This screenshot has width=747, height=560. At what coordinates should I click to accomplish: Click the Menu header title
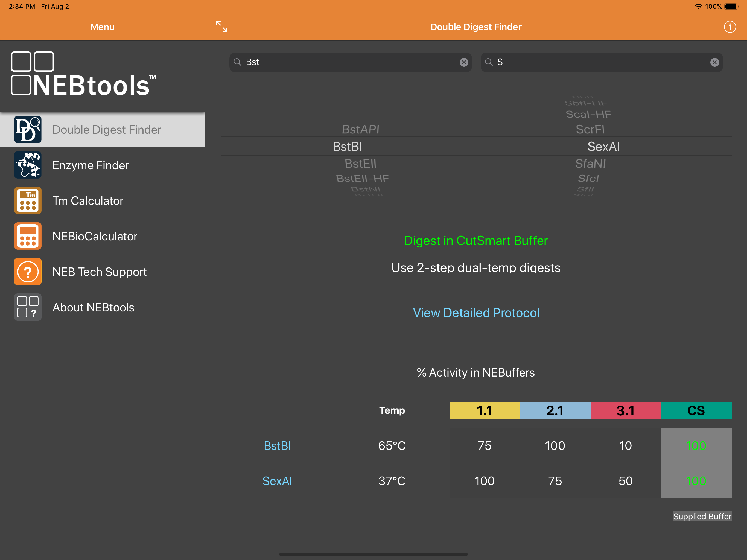102,27
